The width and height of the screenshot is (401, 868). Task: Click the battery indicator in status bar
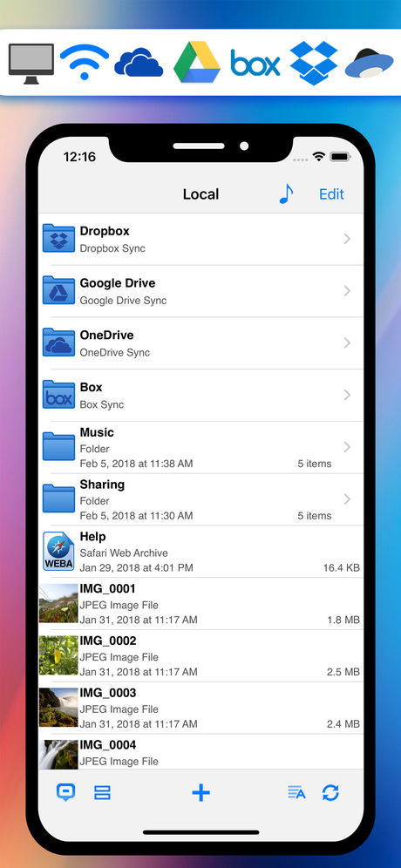tap(339, 157)
